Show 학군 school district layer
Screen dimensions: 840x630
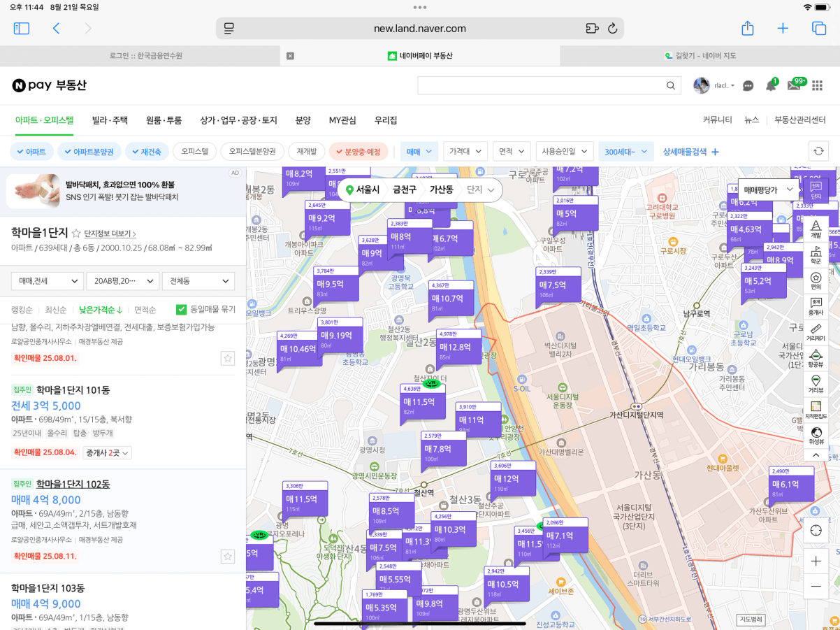point(816,255)
